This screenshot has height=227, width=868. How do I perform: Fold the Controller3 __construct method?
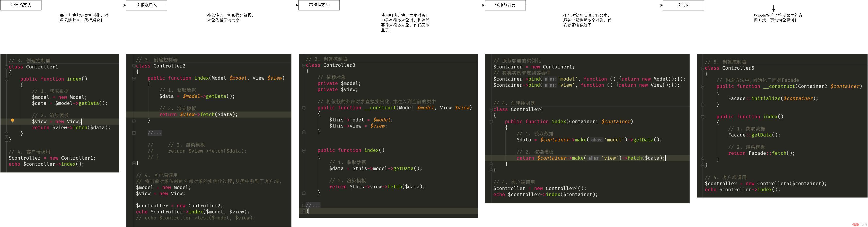304,108
